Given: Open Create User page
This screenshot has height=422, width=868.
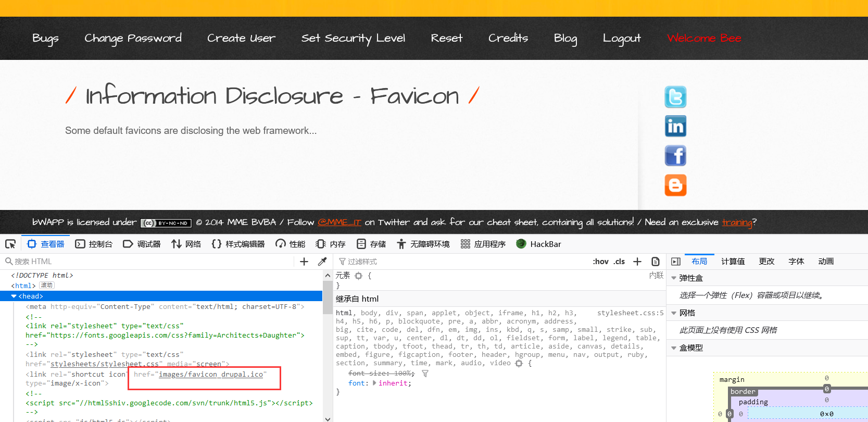Looking at the screenshot, I should [x=242, y=38].
